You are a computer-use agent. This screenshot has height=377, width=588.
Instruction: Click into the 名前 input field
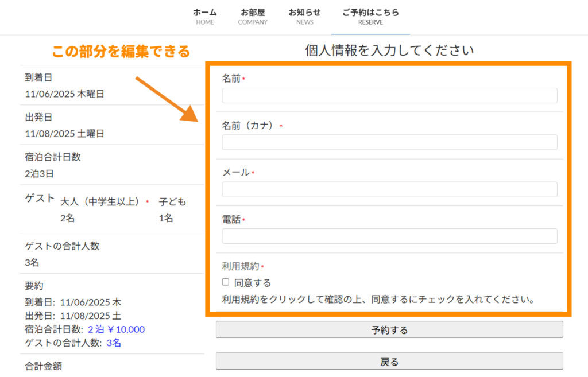click(389, 95)
